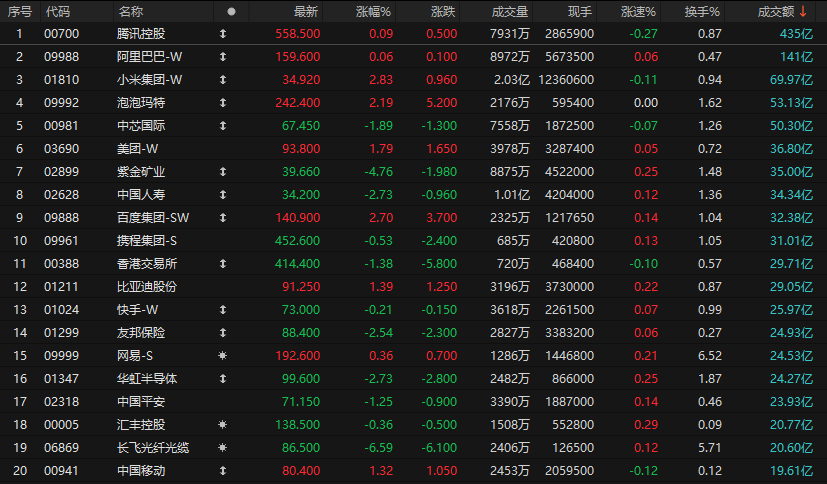827x484 pixels.
Task: Click the red sort arrow on 成交额
Action: (x=802, y=11)
